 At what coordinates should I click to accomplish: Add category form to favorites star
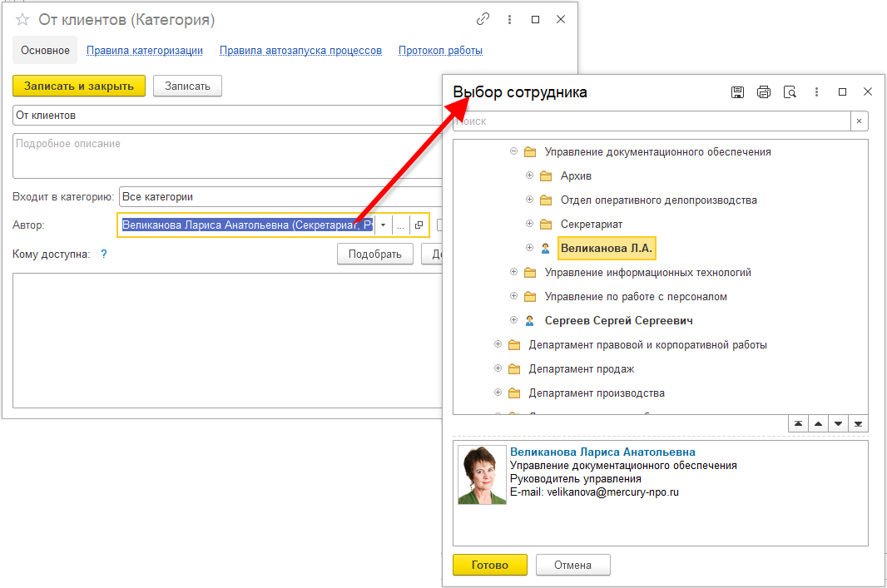(22, 19)
